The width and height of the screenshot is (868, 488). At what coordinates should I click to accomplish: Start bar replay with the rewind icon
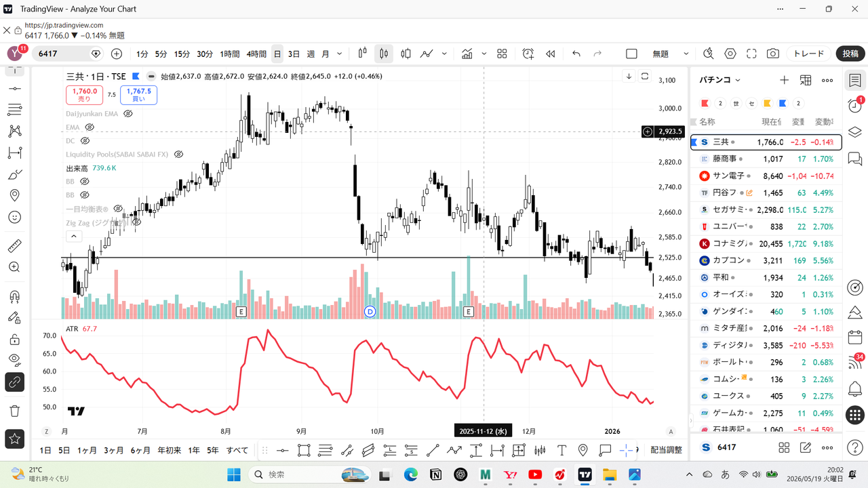coord(550,54)
